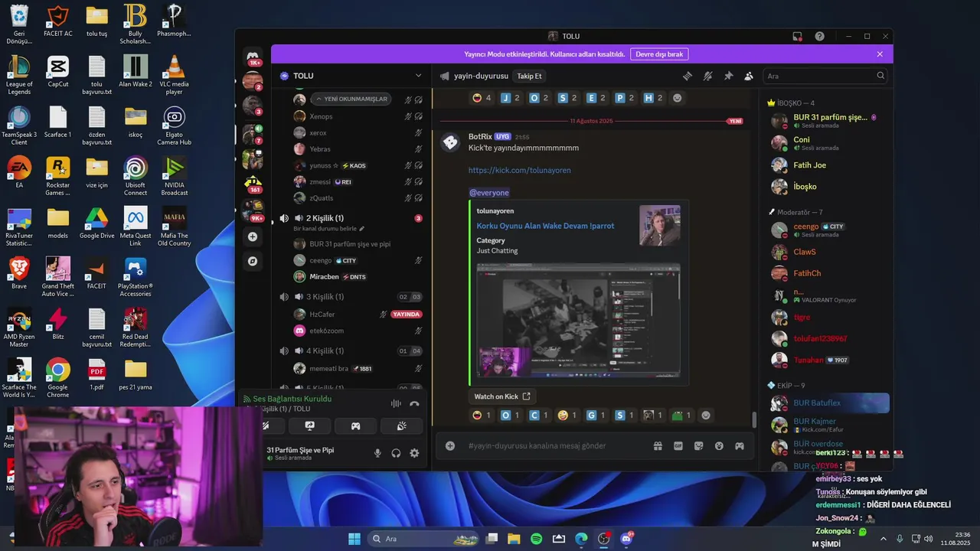The height and width of the screenshot is (551, 980).
Task: Click the Windows Start button
Action: click(x=354, y=539)
